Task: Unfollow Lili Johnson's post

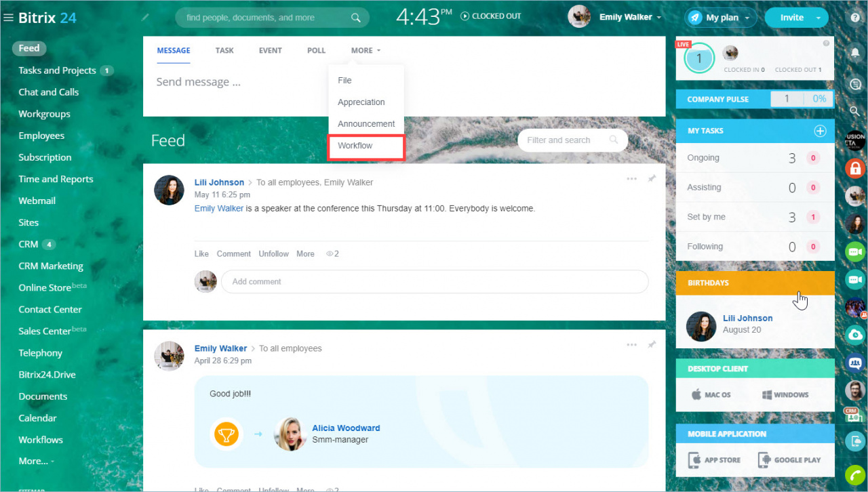Action: [273, 253]
